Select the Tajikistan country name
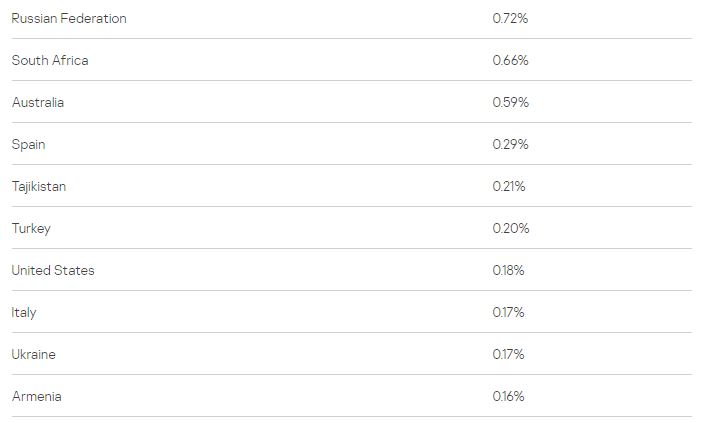Screen dimensions: 702x425 [39, 187]
